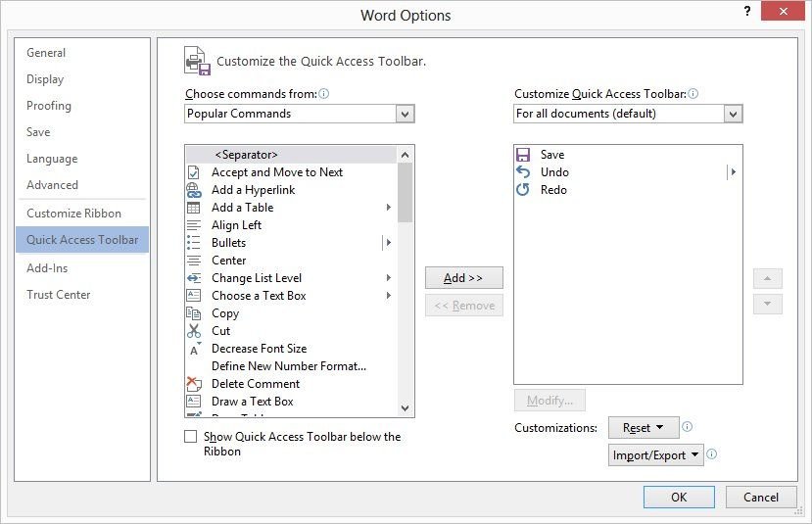The width and height of the screenshot is (812, 524).
Task: Pick the Cut scissors icon
Action: 193,331
